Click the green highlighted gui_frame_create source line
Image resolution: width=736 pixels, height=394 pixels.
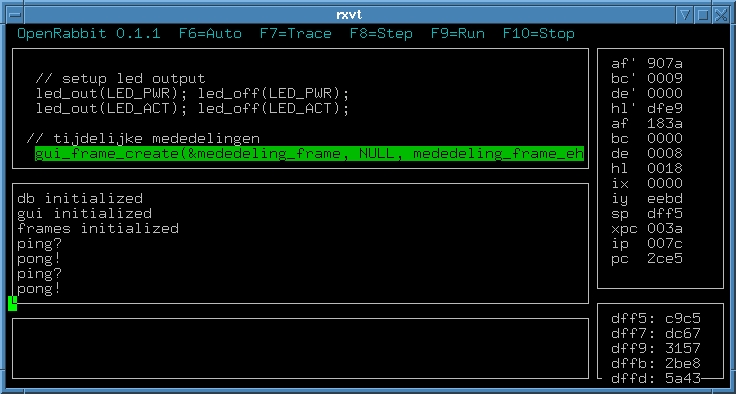[x=309, y=154]
